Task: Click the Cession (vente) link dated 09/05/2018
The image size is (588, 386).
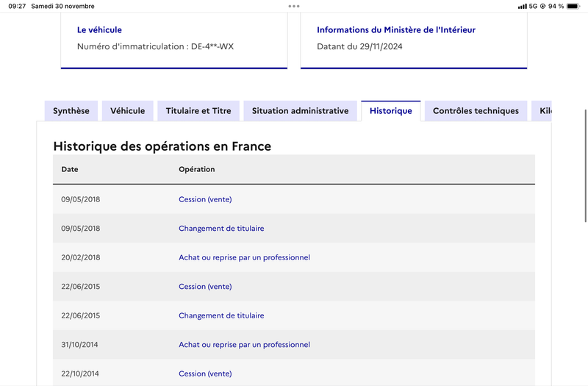Action: pyautogui.click(x=205, y=199)
